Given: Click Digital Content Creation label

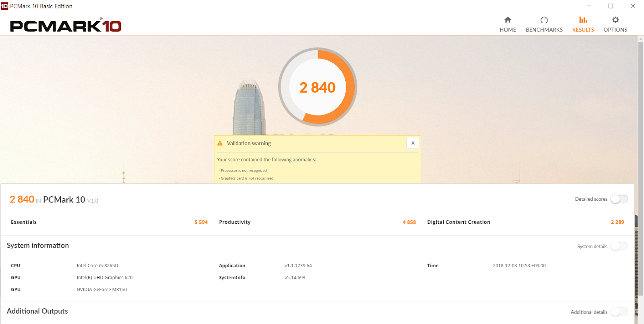Looking at the screenshot, I should tap(458, 222).
